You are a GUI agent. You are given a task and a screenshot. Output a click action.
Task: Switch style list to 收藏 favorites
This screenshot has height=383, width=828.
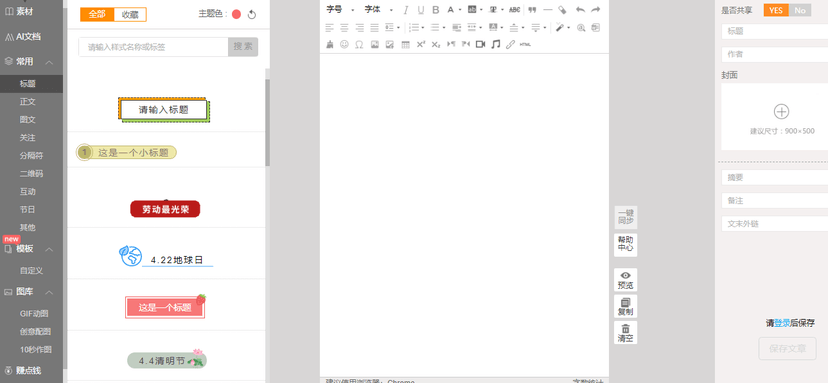click(130, 15)
